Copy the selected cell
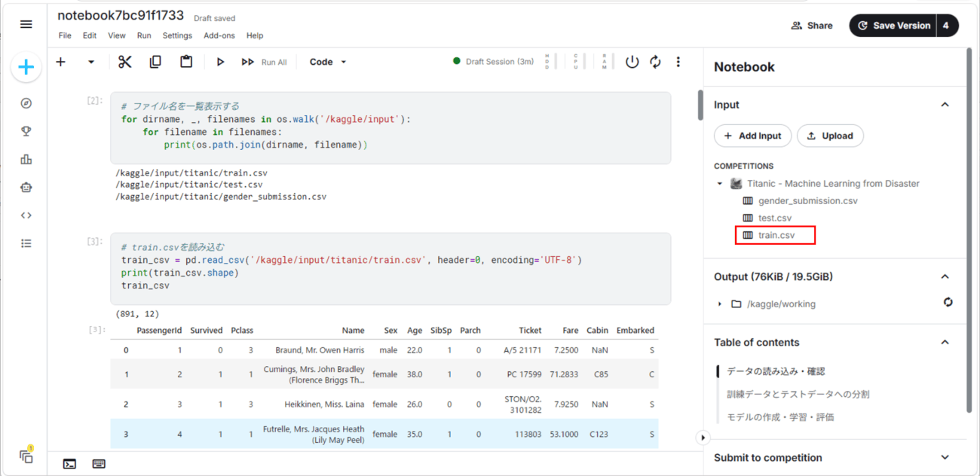980x476 pixels. tap(155, 62)
